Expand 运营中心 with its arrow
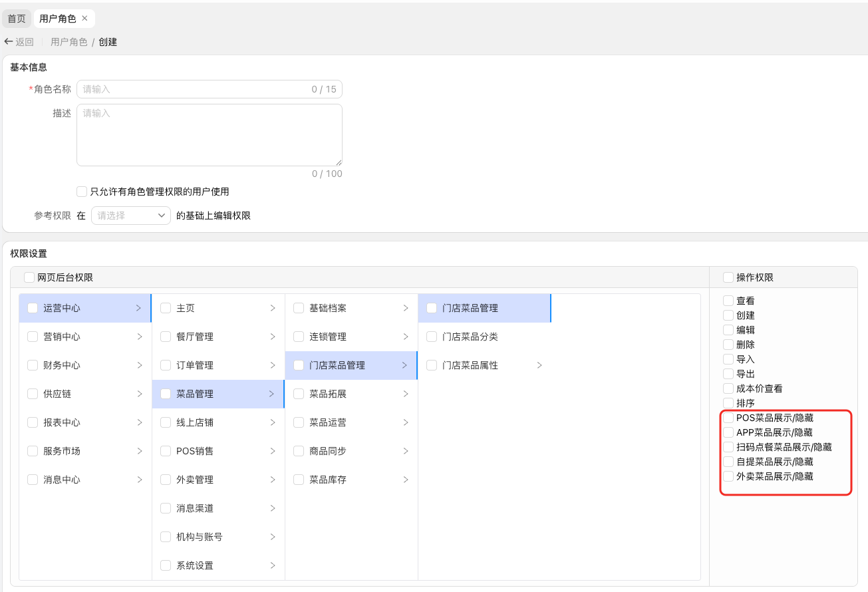868x592 pixels. coord(139,308)
